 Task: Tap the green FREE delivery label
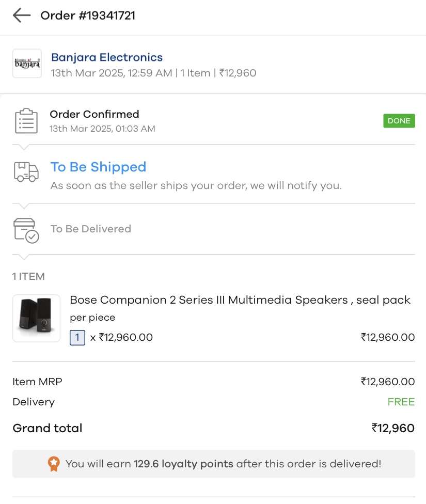coord(401,402)
